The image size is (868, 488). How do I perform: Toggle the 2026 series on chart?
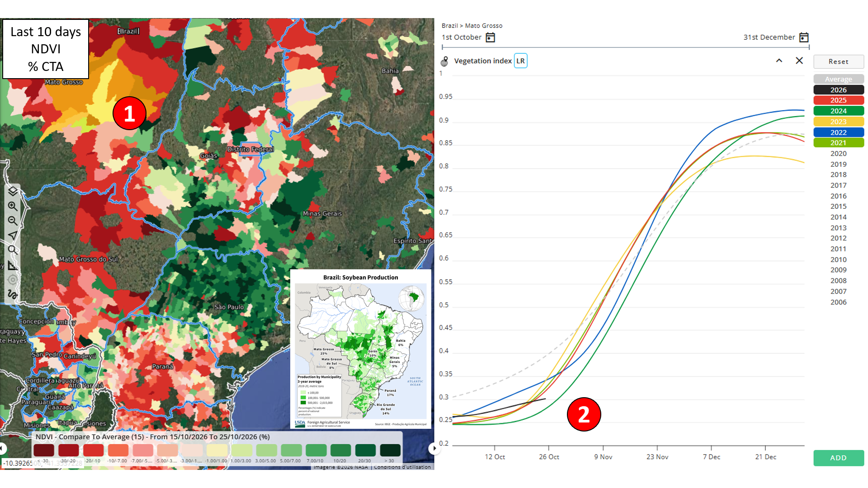(x=839, y=90)
